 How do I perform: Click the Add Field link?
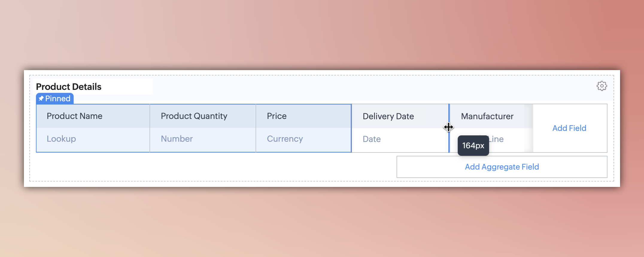(x=569, y=128)
